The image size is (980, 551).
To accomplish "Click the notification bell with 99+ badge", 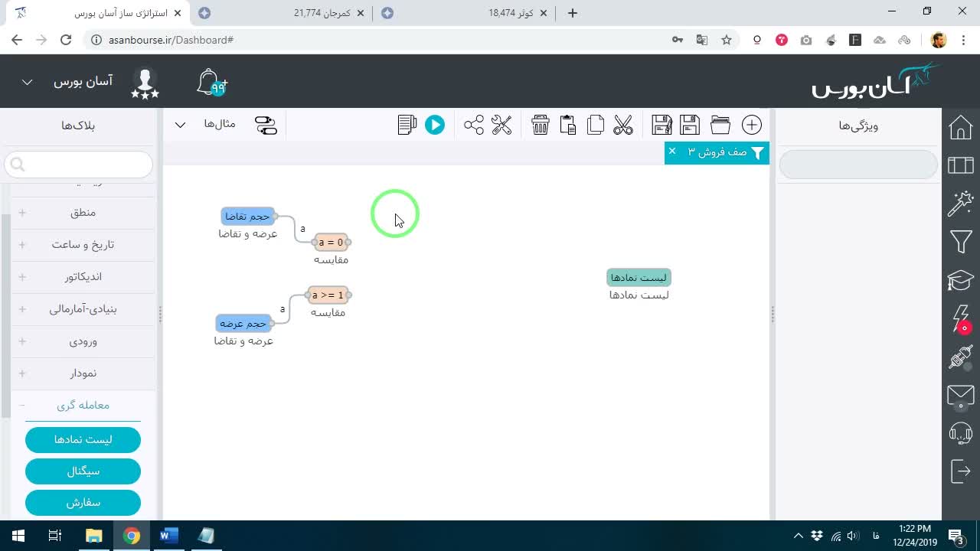I will 211,83.
